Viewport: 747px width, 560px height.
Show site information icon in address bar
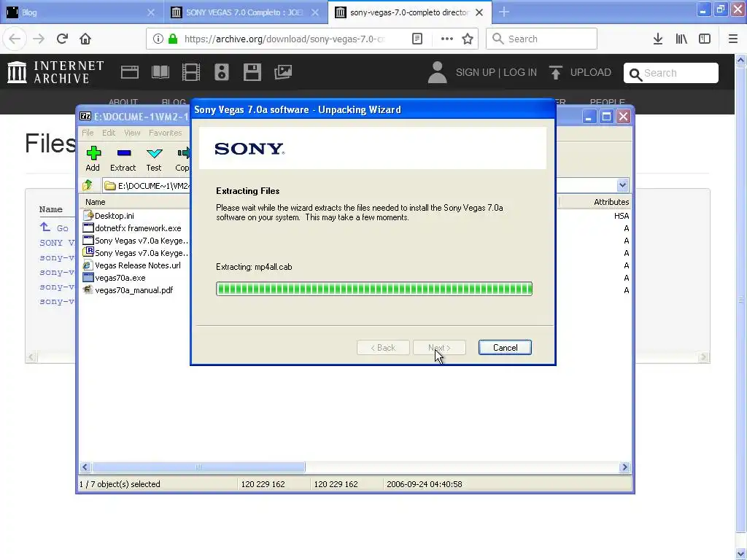(x=158, y=39)
